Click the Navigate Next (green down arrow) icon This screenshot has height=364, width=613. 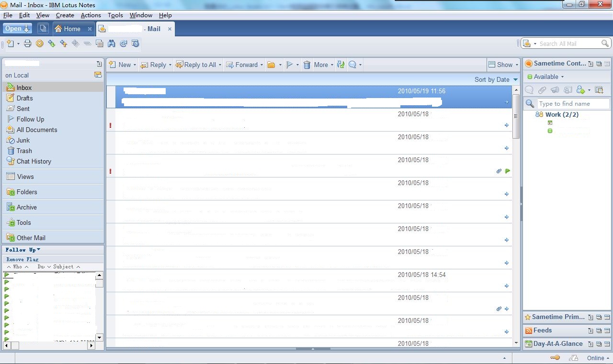tap(52, 44)
